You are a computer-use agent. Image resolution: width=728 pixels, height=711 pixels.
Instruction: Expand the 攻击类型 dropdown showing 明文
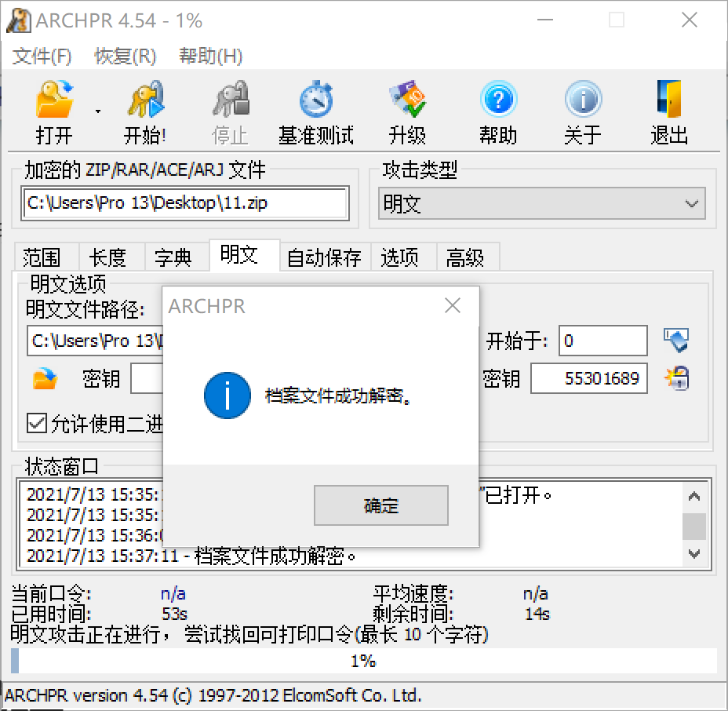click(x=542, y=203)
